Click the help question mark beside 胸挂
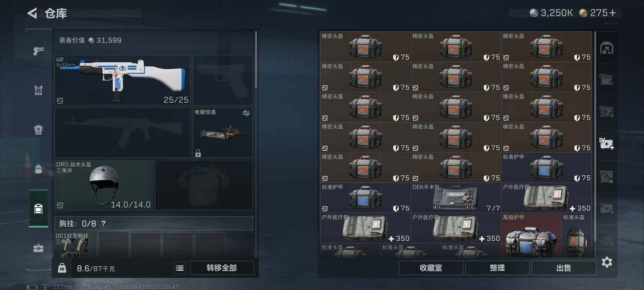 pos(104,223)
